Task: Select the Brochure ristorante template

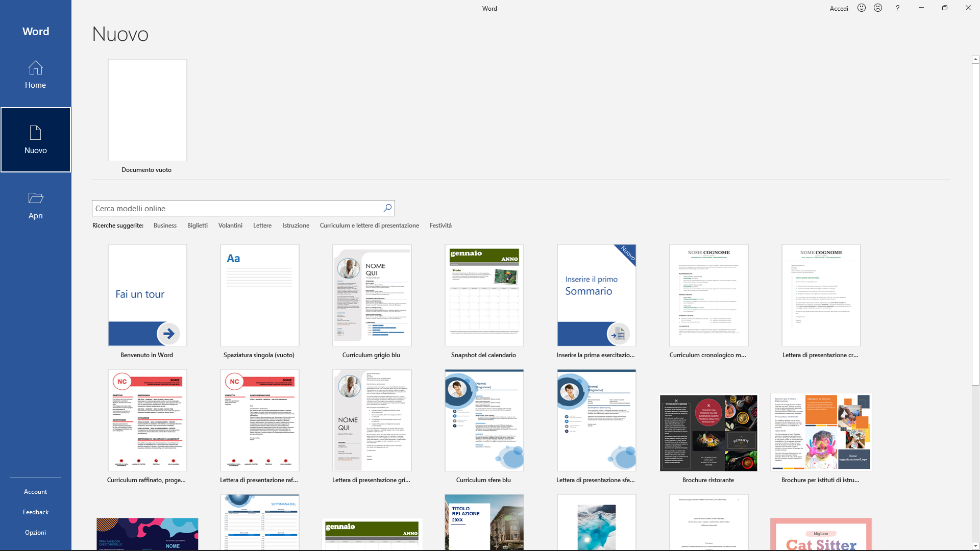Action: pyautogui.click(x=708, y=432)
